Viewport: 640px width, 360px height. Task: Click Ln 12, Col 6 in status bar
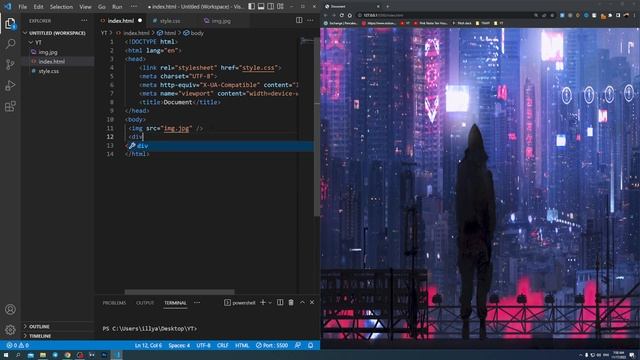[148, 345]
